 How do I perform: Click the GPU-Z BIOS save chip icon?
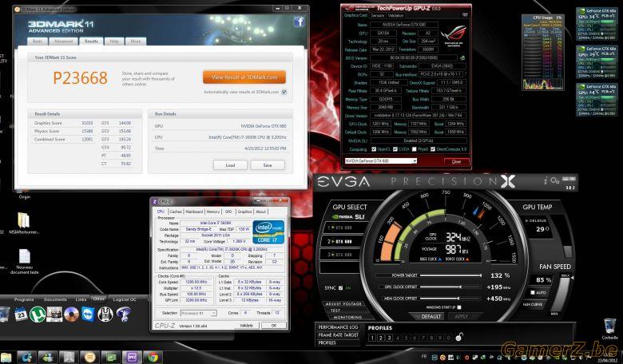462,58
